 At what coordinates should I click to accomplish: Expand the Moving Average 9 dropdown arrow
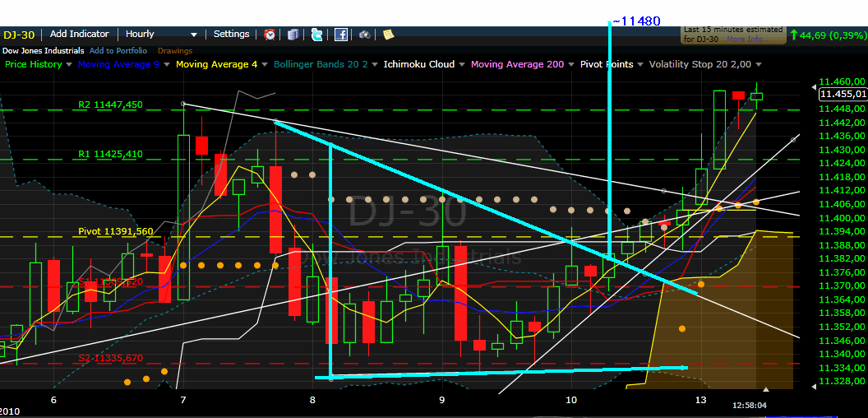(167, 64)
